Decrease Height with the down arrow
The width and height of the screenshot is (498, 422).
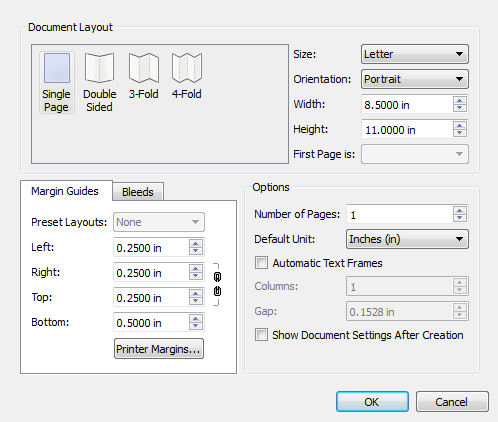pyautogui.click(x=460, y=133)
